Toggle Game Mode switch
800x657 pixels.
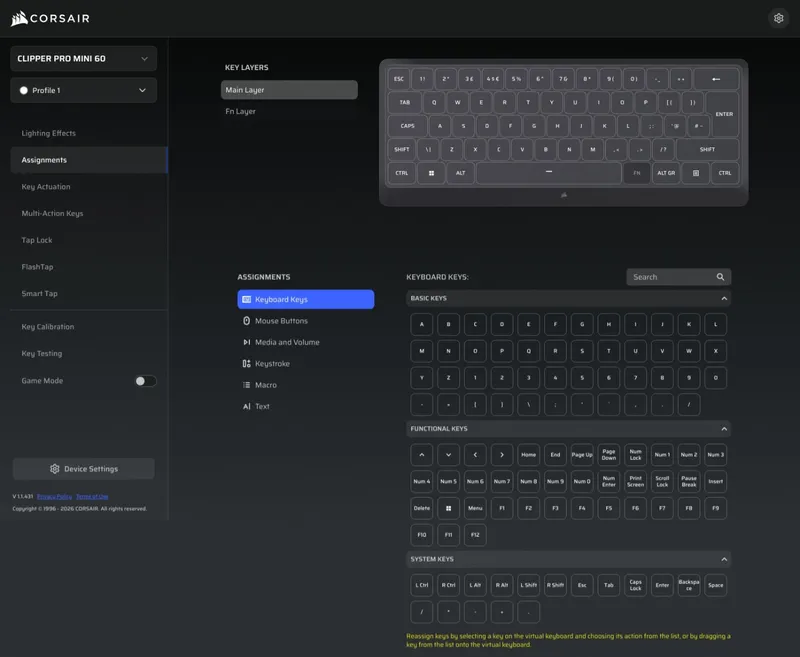[x=145, y=381]
